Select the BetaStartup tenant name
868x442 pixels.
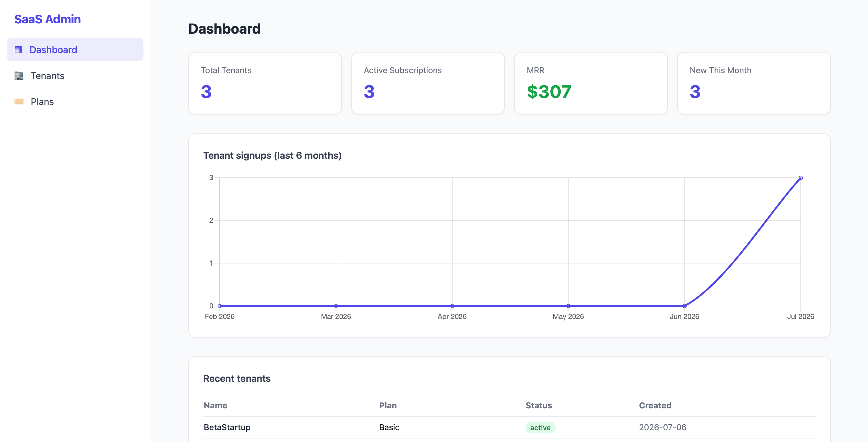(x=227, y=427)
